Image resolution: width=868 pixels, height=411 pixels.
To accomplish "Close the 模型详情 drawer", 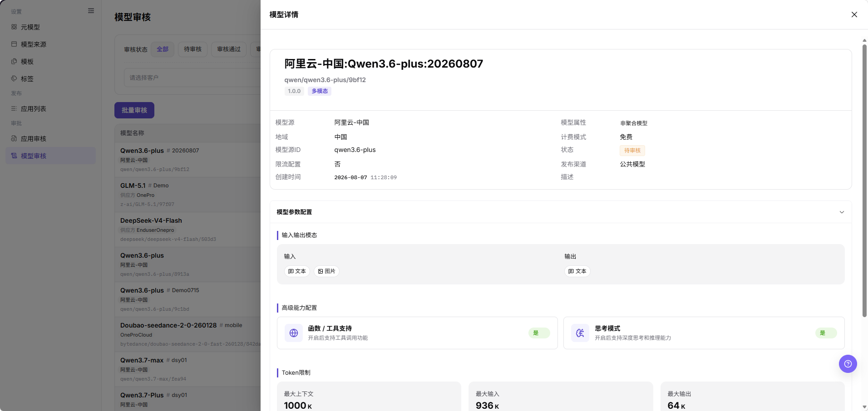I will tap(854, 15).
